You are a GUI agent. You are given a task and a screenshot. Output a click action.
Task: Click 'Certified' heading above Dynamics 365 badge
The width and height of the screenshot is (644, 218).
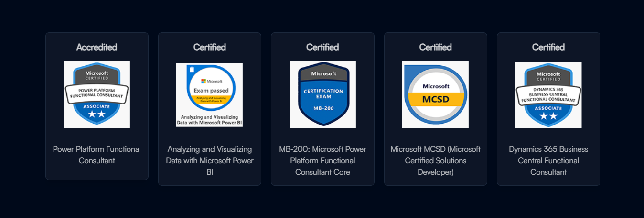(x=548, y=47)
